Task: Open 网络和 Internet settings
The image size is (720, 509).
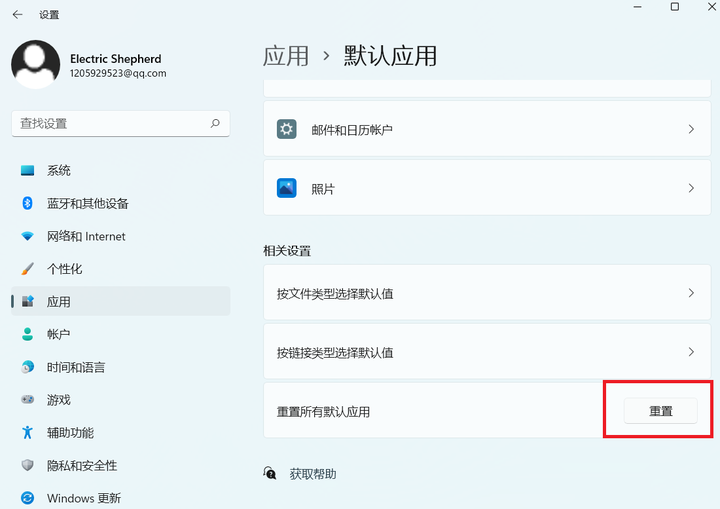Action: 120,236
